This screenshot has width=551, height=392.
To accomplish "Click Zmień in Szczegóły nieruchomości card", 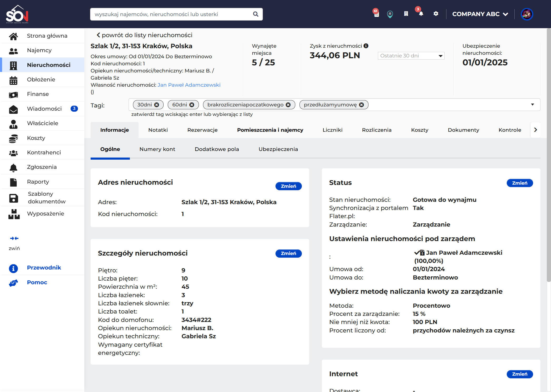I will (x=288, y=253).
